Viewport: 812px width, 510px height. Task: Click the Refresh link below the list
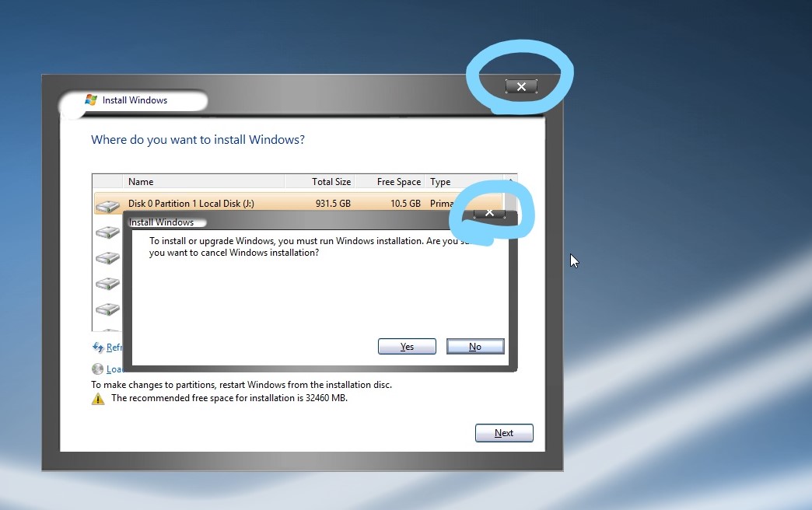(114, 348)
